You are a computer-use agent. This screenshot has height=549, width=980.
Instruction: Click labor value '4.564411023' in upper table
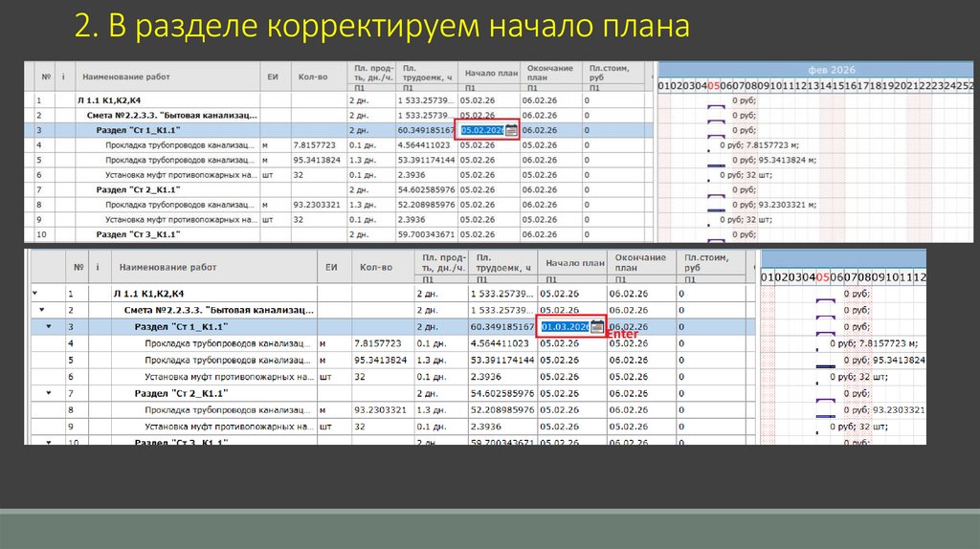(424, 144)
